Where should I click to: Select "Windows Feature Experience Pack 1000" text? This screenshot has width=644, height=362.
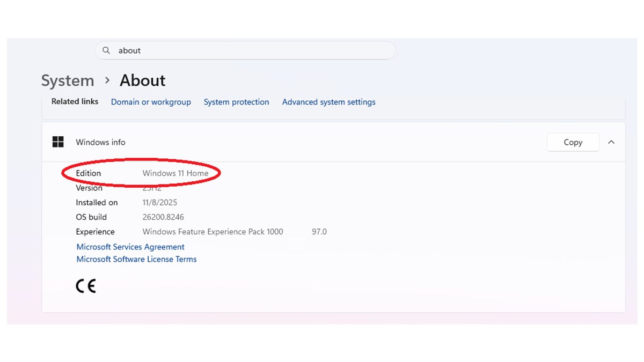pos(213,232)
